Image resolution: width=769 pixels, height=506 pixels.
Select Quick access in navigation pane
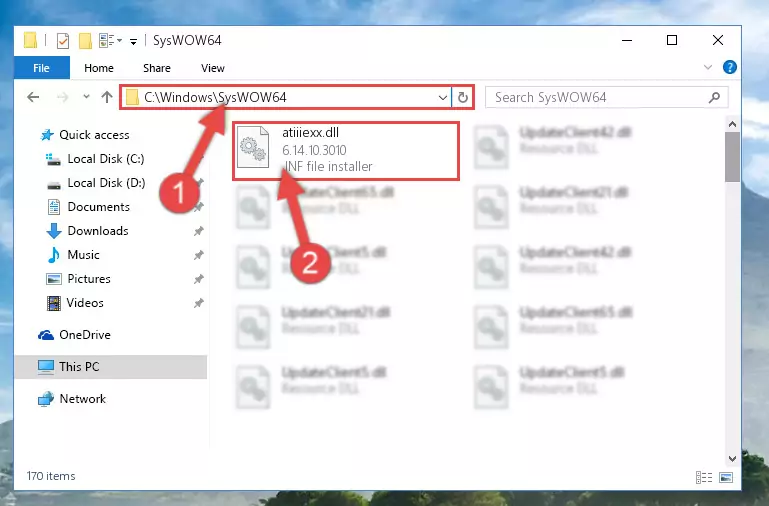[94, 135]
